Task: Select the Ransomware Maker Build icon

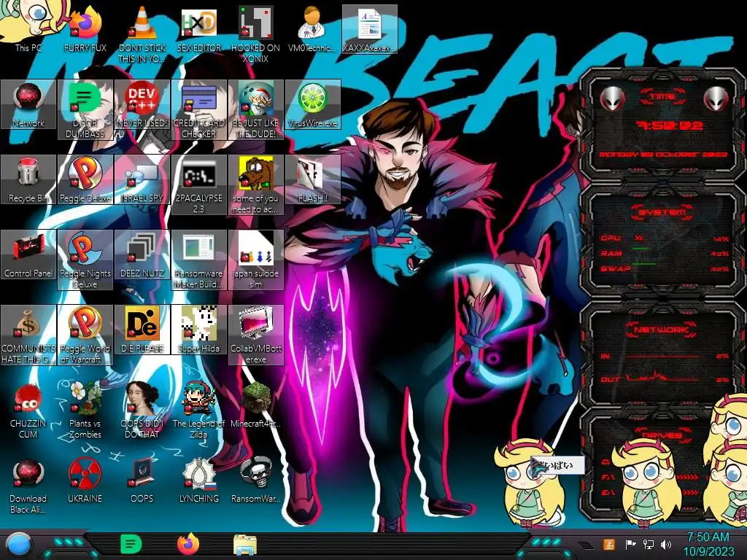Action: tap(198, 260)
